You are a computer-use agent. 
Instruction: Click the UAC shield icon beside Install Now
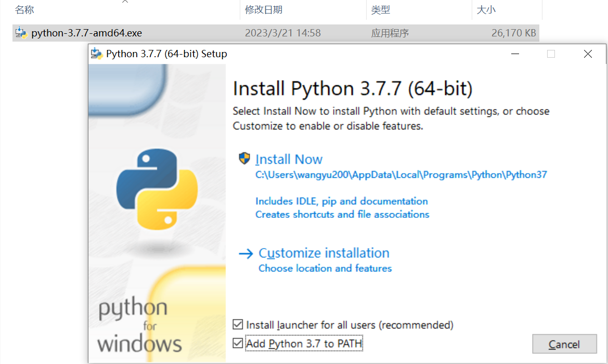pos(244,159)
